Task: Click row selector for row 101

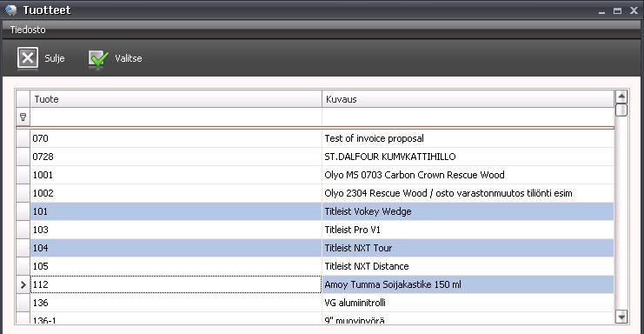Action: point(23,211)
